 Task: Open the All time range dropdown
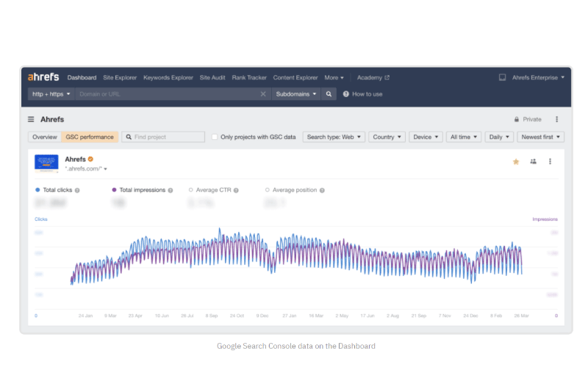(464, 137)
